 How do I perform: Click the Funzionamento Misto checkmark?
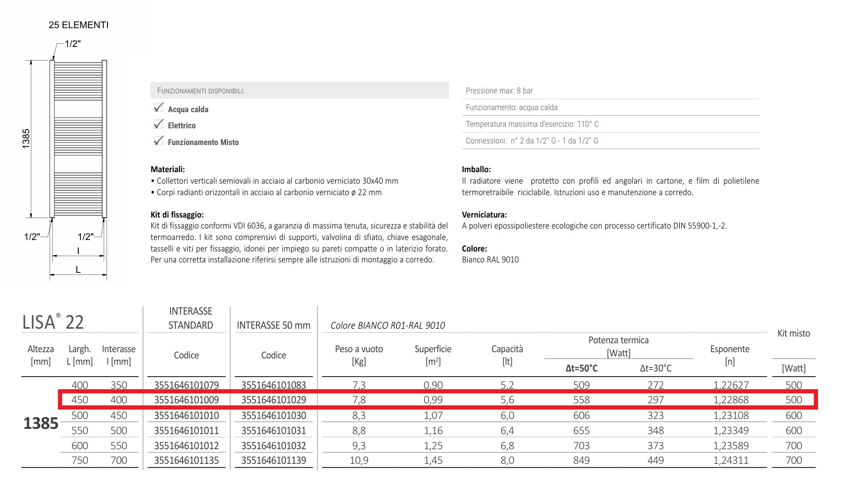pyautogui.click(x=159, y=141)
